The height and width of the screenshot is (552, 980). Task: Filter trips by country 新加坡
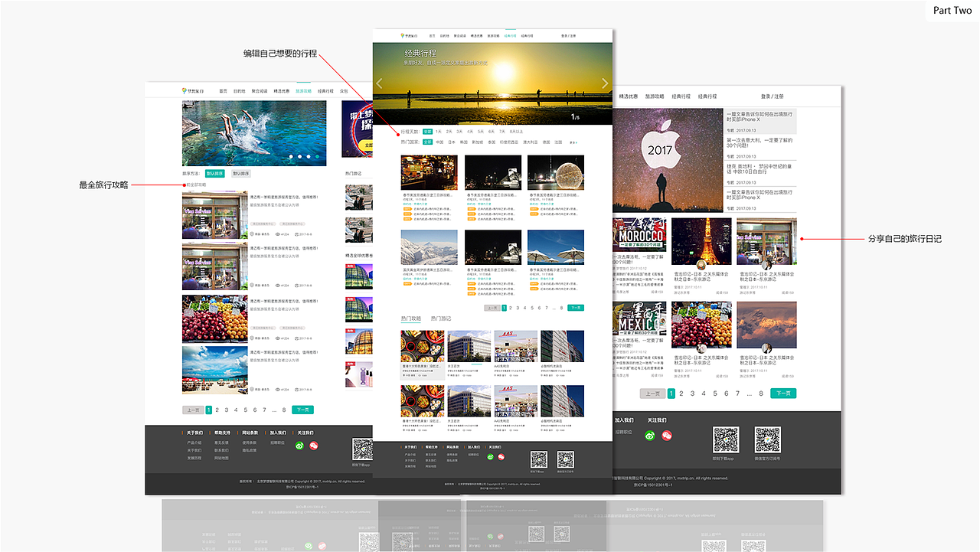click(478, 142)
